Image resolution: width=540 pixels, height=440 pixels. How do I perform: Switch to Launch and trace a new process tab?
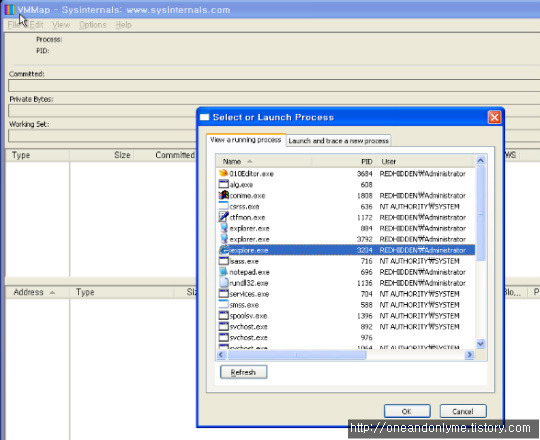(x=339, y=140)
